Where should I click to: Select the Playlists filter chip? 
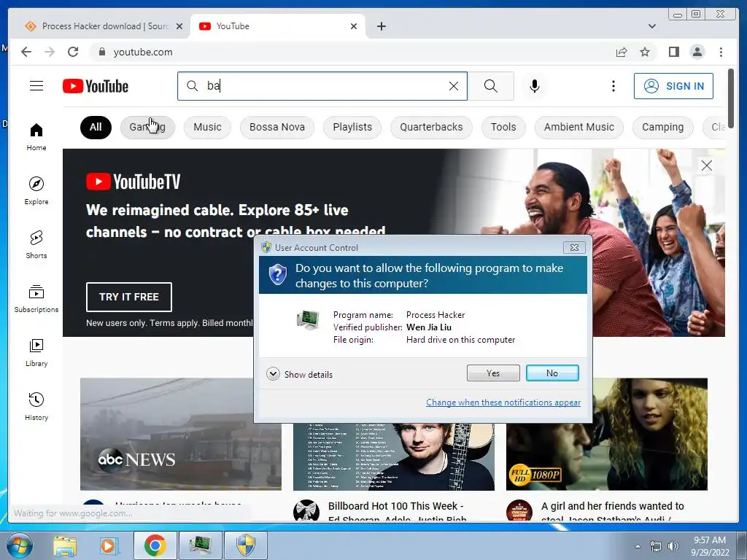pos(352,127)
